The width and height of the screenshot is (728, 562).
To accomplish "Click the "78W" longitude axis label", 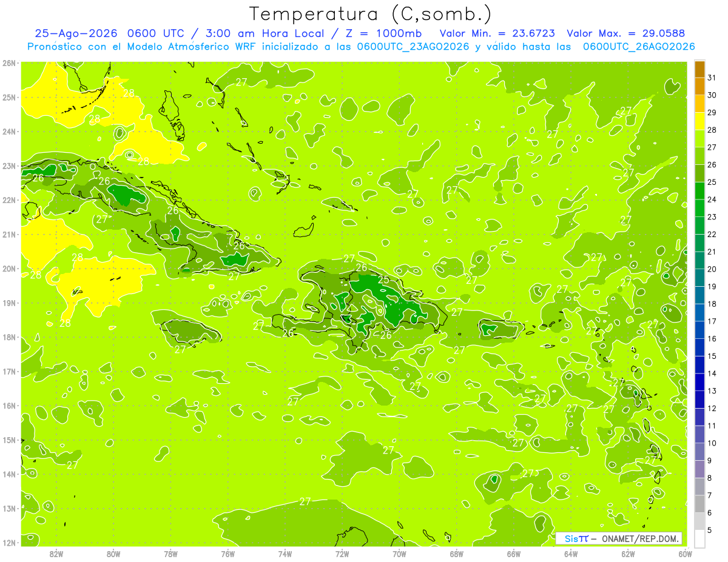I will coord(170,554).
